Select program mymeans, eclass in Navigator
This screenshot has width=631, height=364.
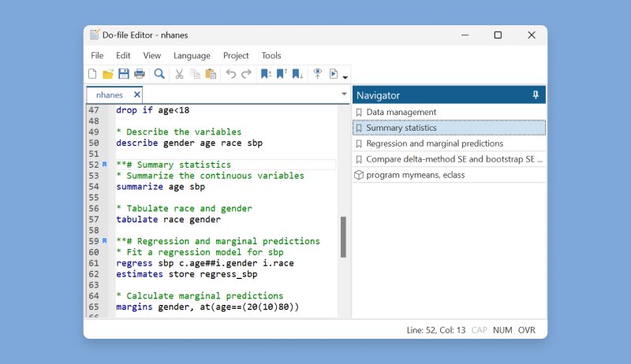click(x=415, y=175)
